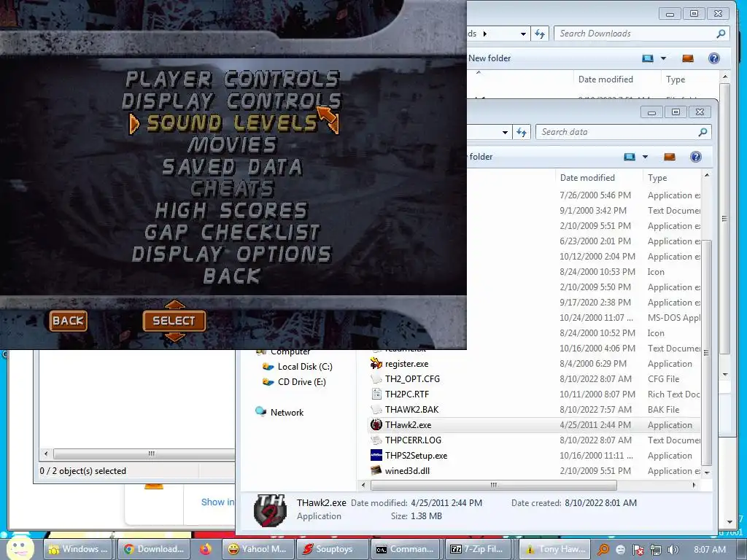Switch to Yahoo! Messenger taskbar button
This screenshot has height=560, width=747.
pyautogui.click(x=259, y=549)
